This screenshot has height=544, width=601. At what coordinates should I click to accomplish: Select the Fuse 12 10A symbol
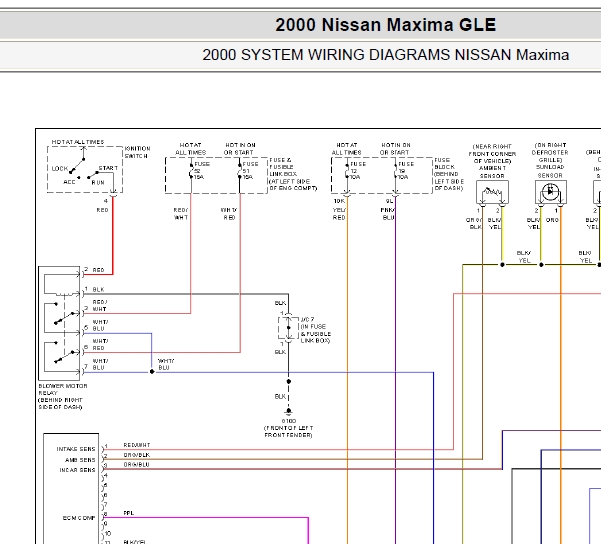coord(347,171)
